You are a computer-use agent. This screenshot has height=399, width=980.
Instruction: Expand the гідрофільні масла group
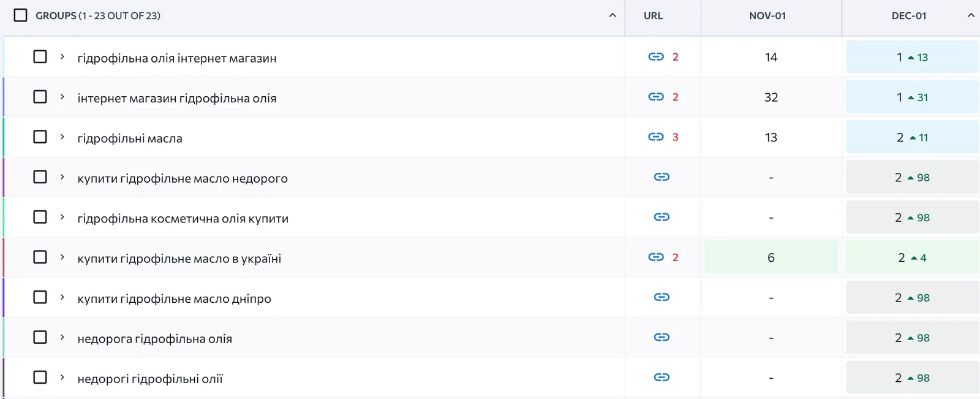[62, 137]
